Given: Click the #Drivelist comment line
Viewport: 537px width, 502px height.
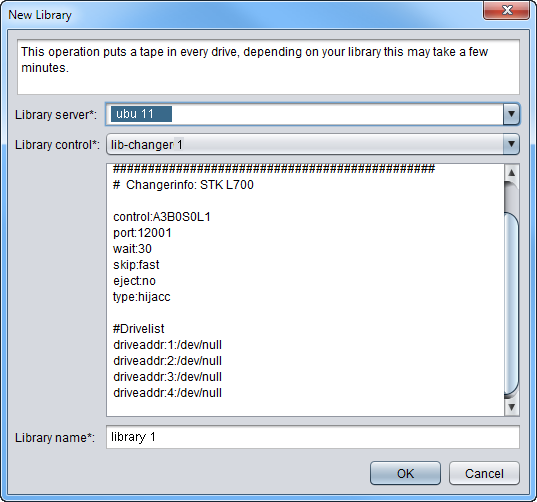Looking at the screenshot, I should coord(139,329).
